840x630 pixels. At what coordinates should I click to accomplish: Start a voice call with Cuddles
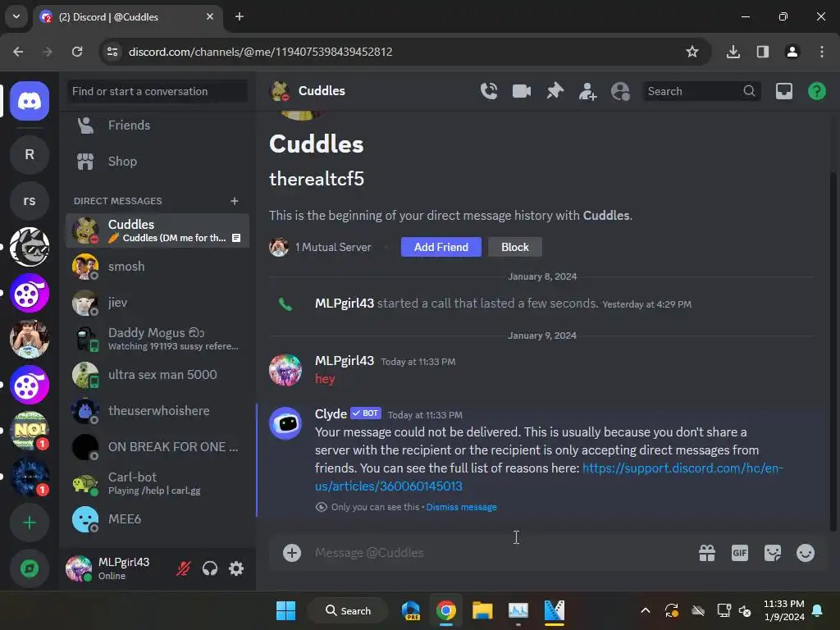coord(489,91)
